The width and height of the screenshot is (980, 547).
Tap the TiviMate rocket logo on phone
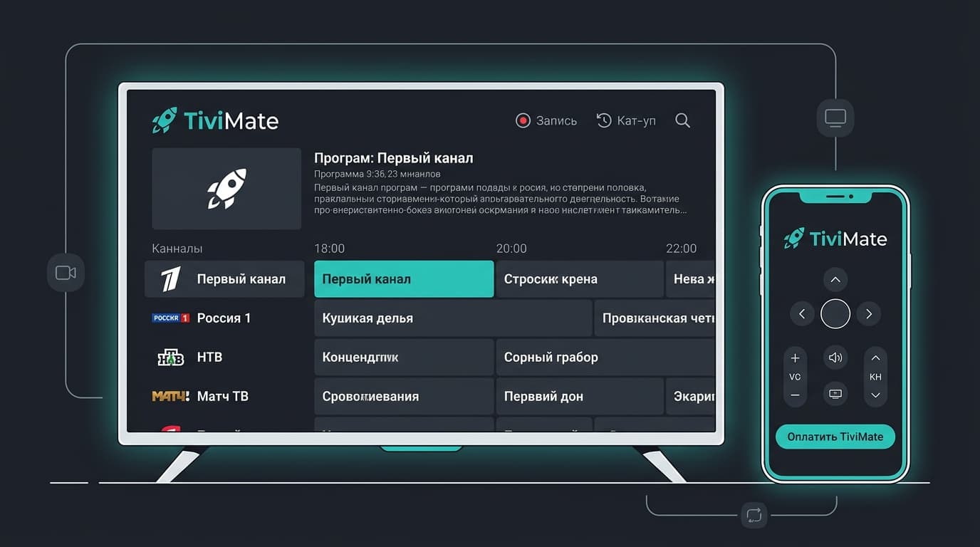pyautogui.click(x=794, y=238)
